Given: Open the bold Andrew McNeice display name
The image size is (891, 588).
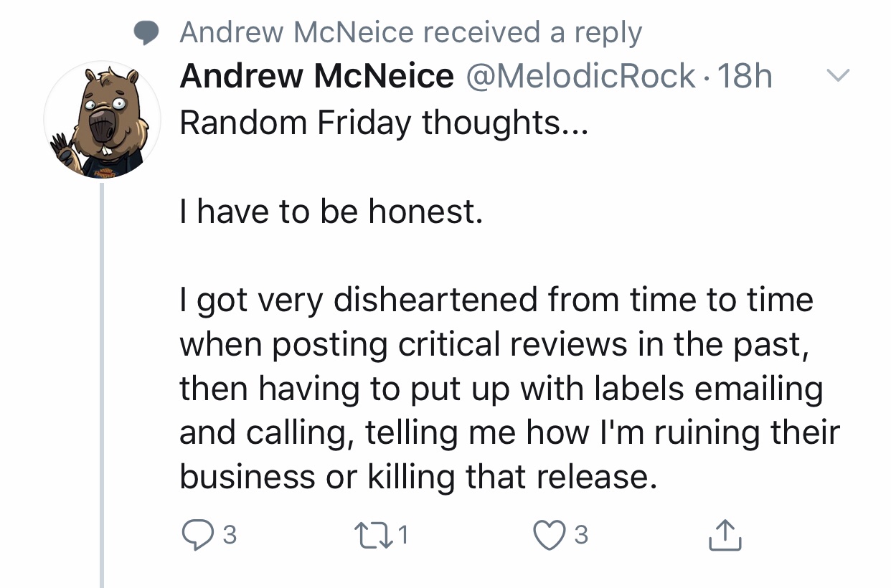Looking at the screenshot, I should point(316,76).
